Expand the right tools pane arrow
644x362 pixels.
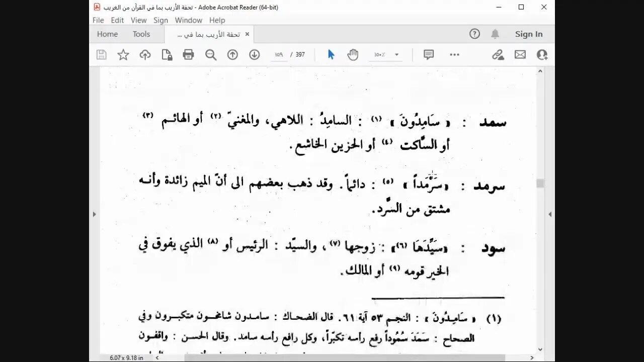coord(550,214)
